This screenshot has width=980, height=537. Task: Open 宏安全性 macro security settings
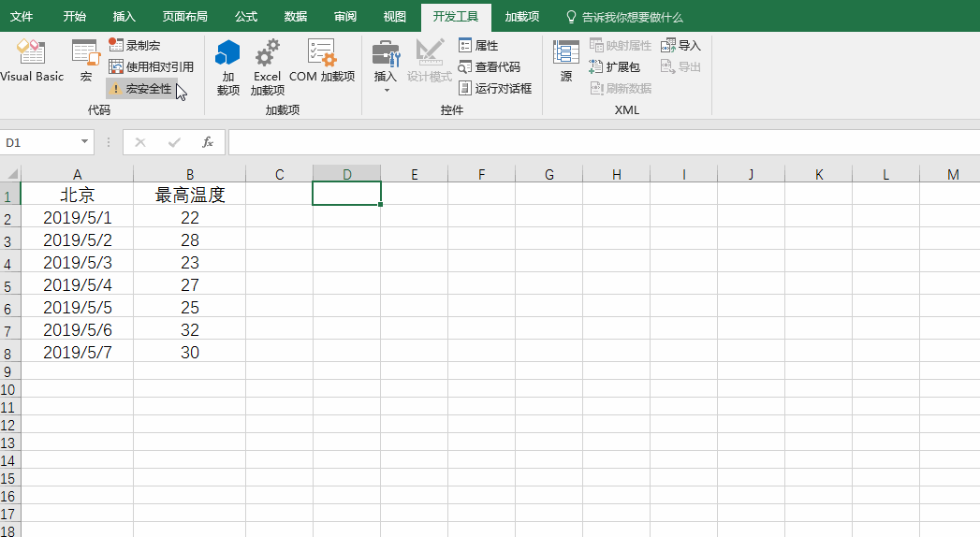click(140, 89)
